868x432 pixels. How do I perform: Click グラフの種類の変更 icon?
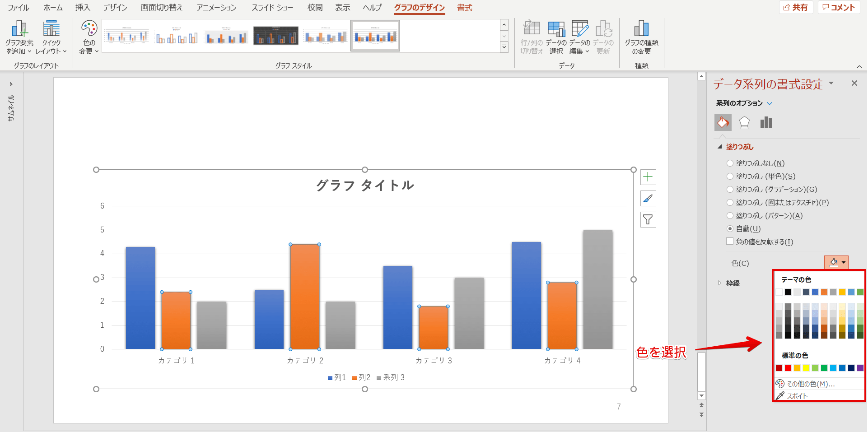click(641, 28)
